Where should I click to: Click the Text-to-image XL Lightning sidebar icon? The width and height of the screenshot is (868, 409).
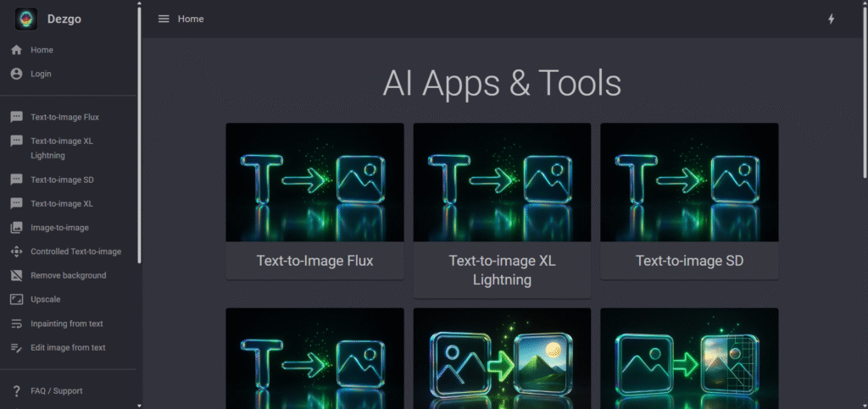(17, 141)
